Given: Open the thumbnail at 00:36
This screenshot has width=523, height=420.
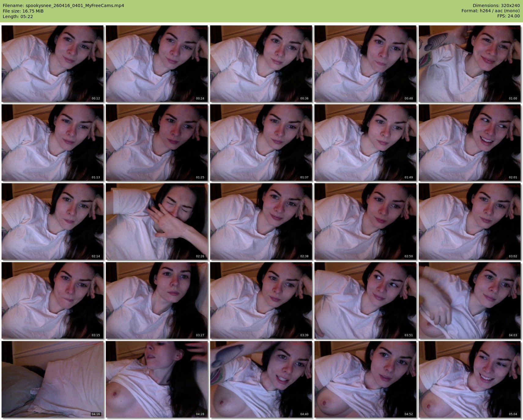Looking at the screenshot, I should click(x=261, y=64).
